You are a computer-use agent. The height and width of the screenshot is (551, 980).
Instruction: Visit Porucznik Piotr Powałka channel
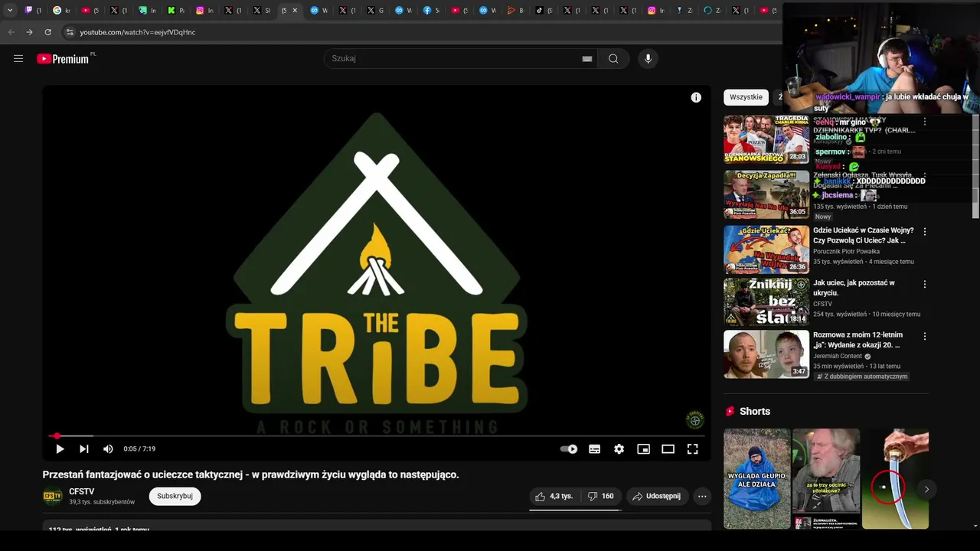pos(846,251)
